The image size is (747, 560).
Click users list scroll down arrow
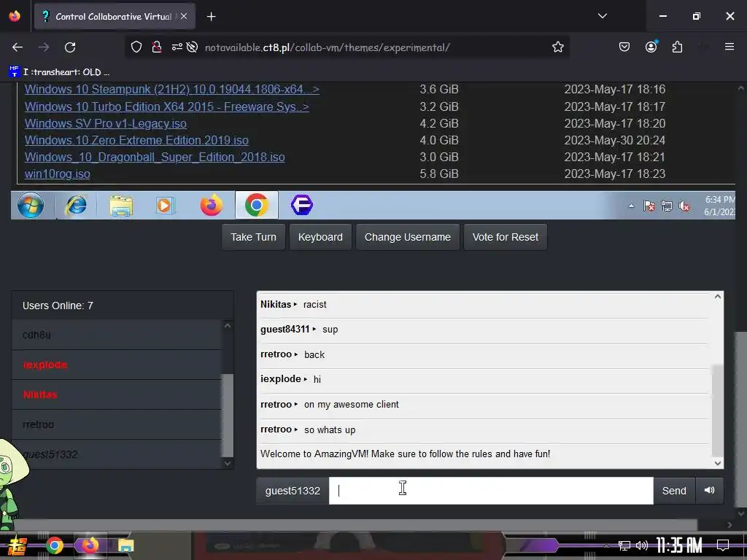pyautogui.click(x=228, y=463)
